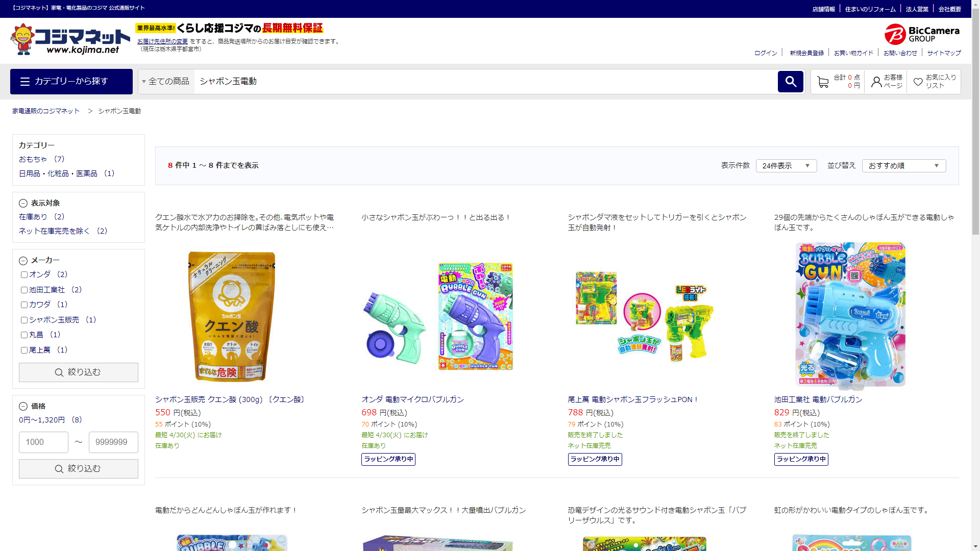Screen dimensions: 980x551
Task: Click the BicCamera Group logo
Action: coord(922,34)
